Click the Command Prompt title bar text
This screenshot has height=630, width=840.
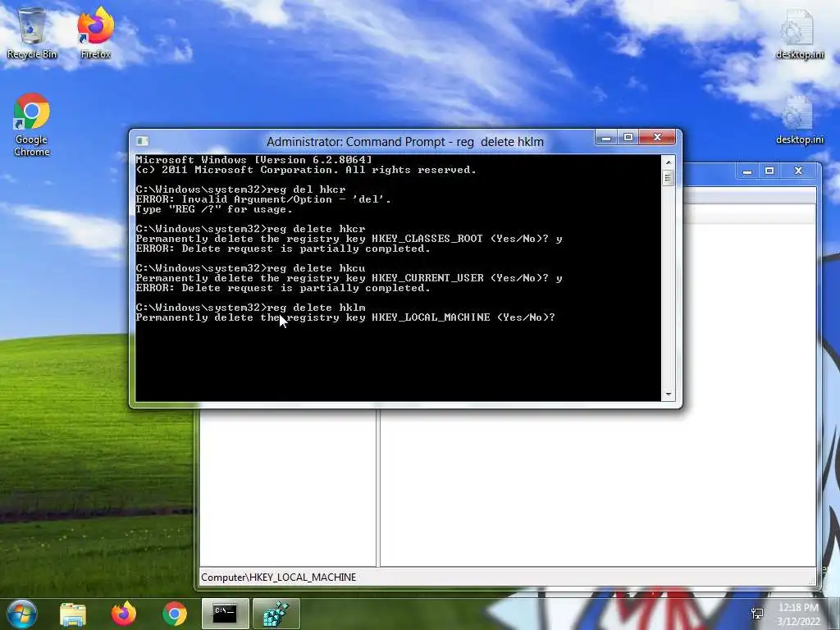405,141
